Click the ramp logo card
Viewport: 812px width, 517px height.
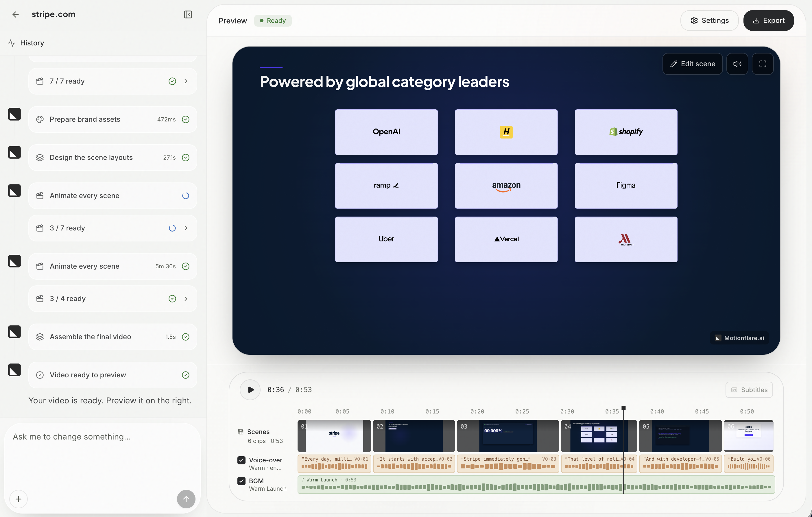[x=386, y=186]
